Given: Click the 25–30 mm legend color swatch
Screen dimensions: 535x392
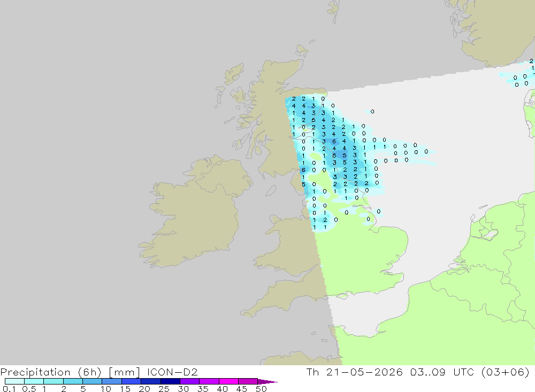Looking at the screenshot, I should pos(170,381).
